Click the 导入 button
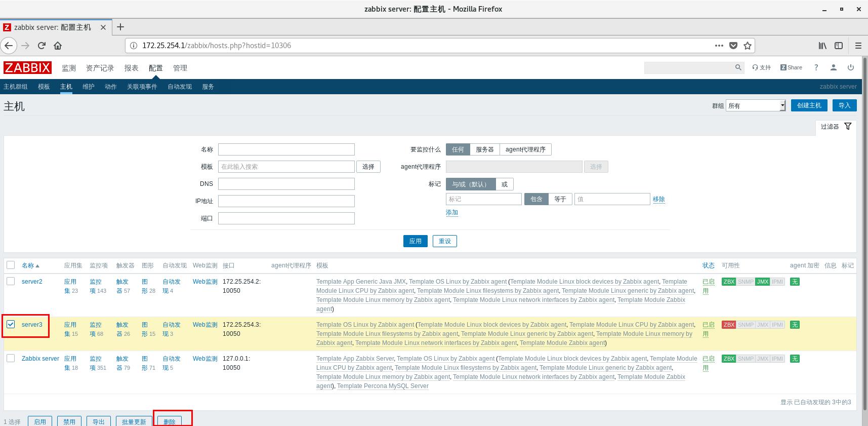This screenshot has height=426, width=868. 844,105
